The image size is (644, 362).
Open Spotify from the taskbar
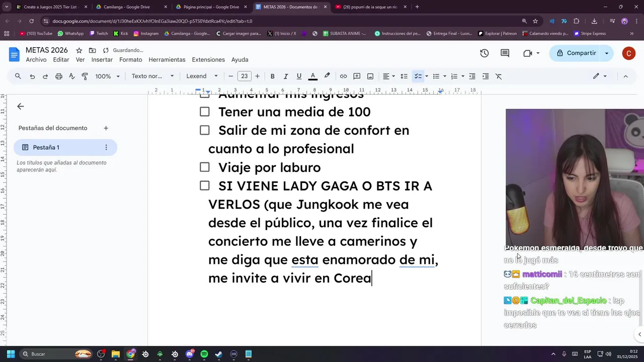coord(204,354)
